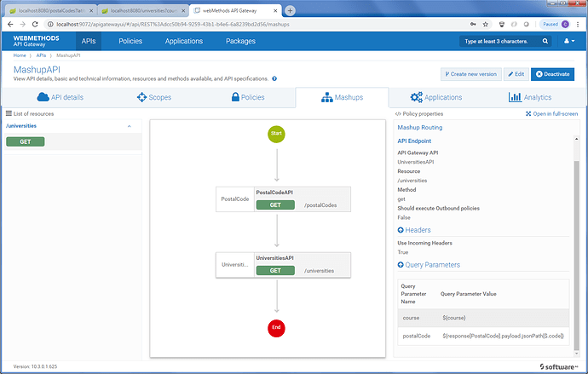The height and width of the screenshot is (374, 588).
Task: Switch to localhost universities browser tab
Action: coord(143,11)
